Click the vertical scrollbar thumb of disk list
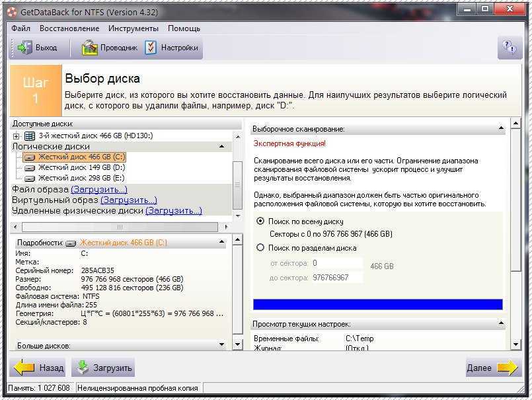 (x=237, y=185)
